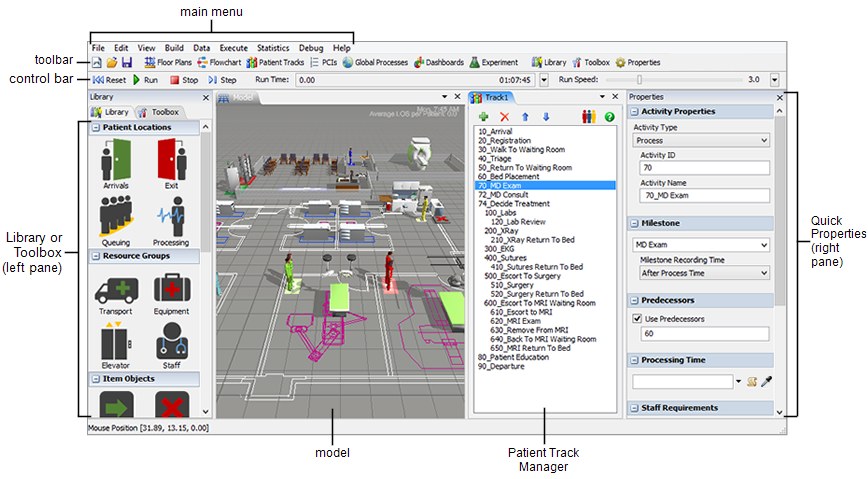
Task: Toggle the Use Predecessors checkbox
Action: (637, 318)
